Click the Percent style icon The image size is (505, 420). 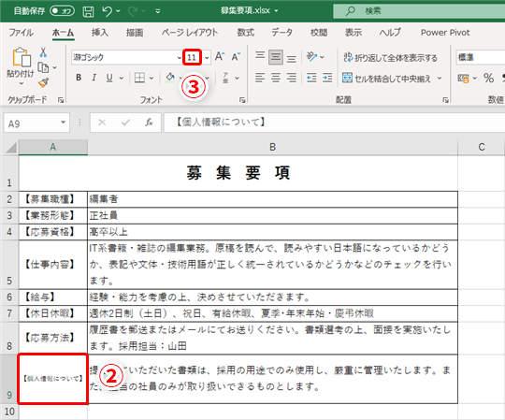tap(488, 78)
